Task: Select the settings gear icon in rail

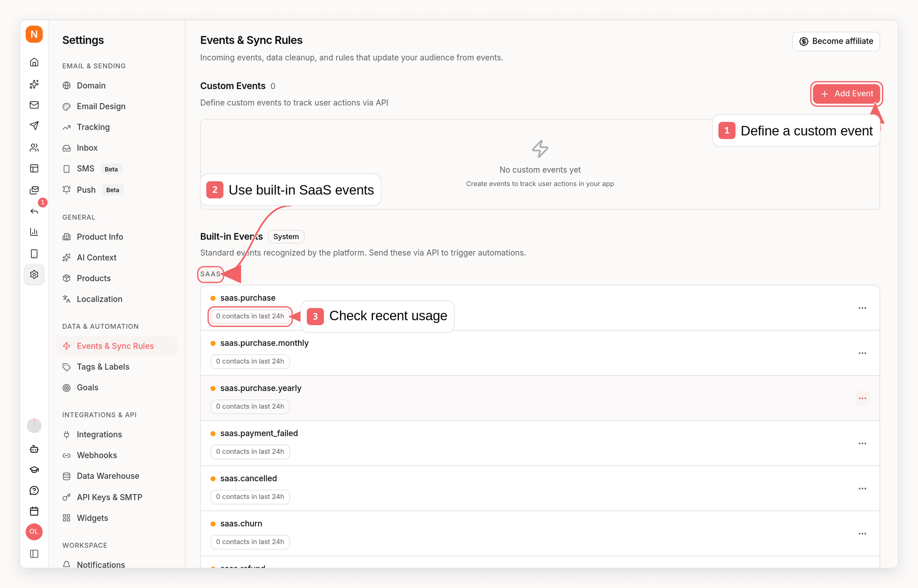Action: [34, 274]
